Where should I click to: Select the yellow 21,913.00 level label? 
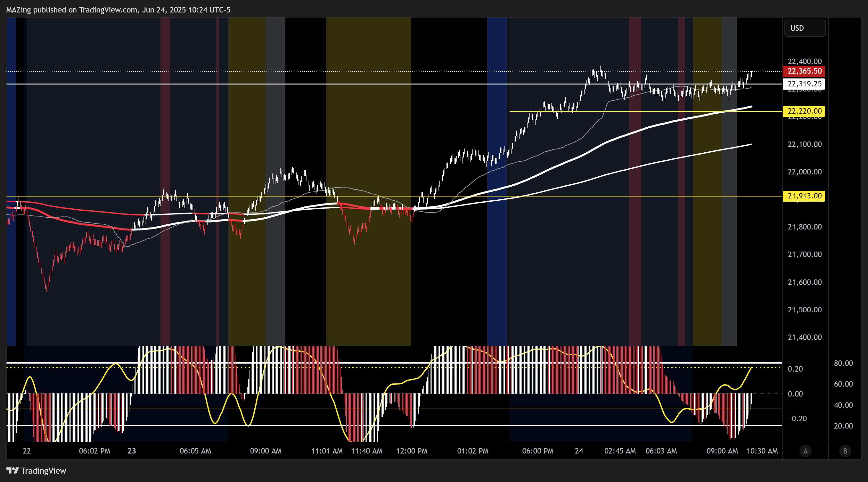click(x=804, y=196)
